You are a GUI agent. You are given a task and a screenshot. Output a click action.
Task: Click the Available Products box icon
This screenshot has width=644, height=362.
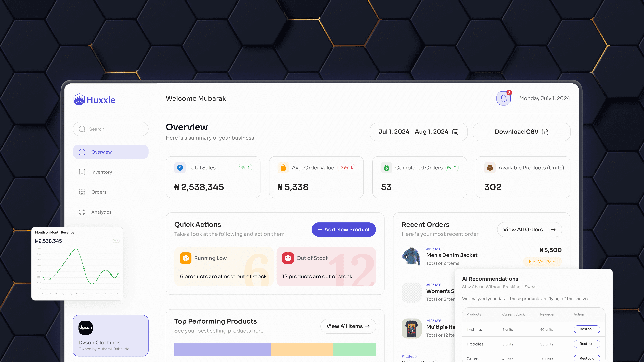tap(490, 168)
